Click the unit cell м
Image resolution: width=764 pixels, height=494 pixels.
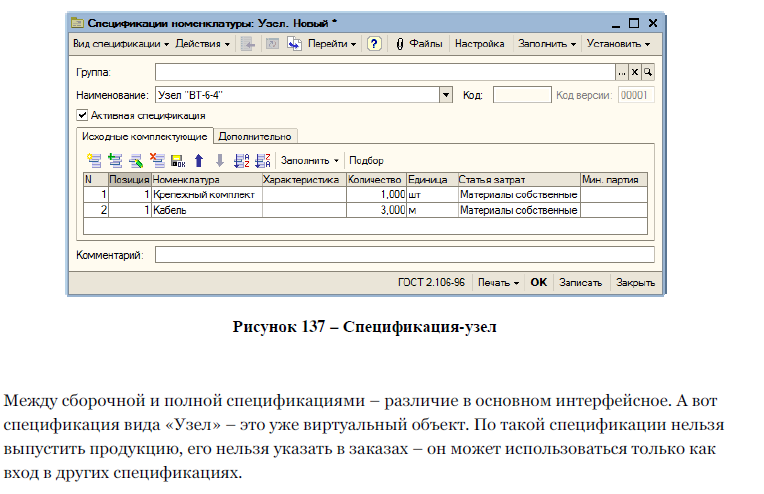coord(432,210)
